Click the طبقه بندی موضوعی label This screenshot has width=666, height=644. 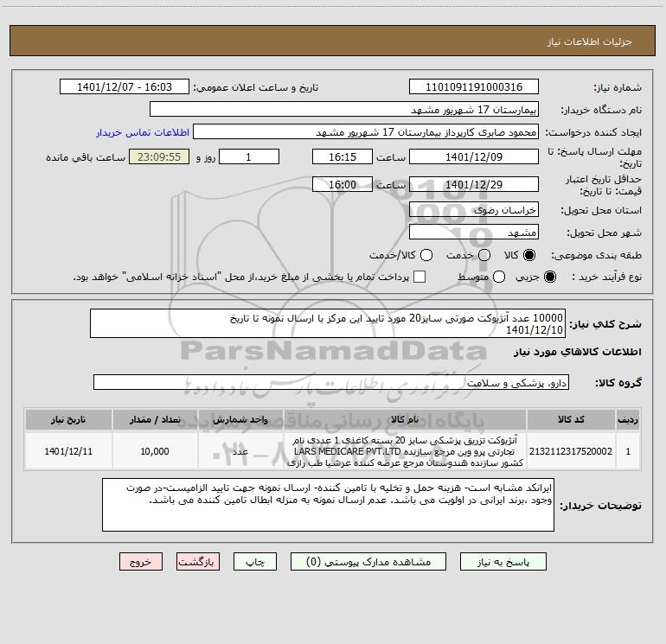coord(596,255)
